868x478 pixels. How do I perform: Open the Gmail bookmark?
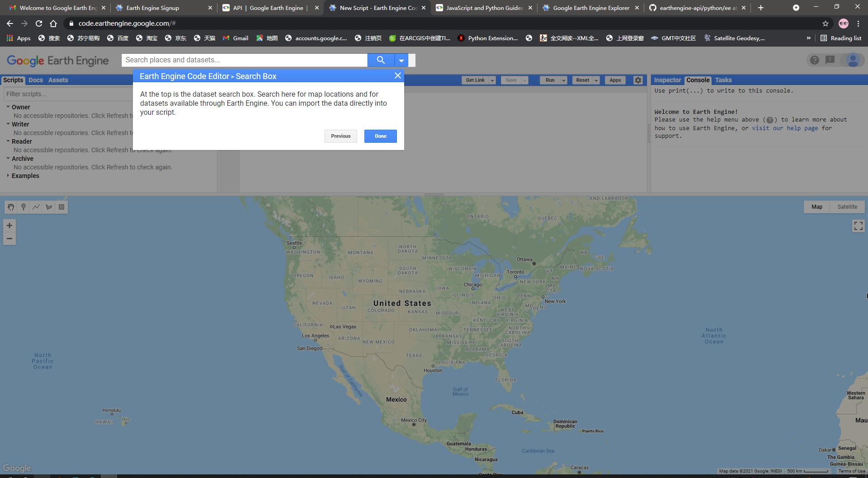pos(236,38)
